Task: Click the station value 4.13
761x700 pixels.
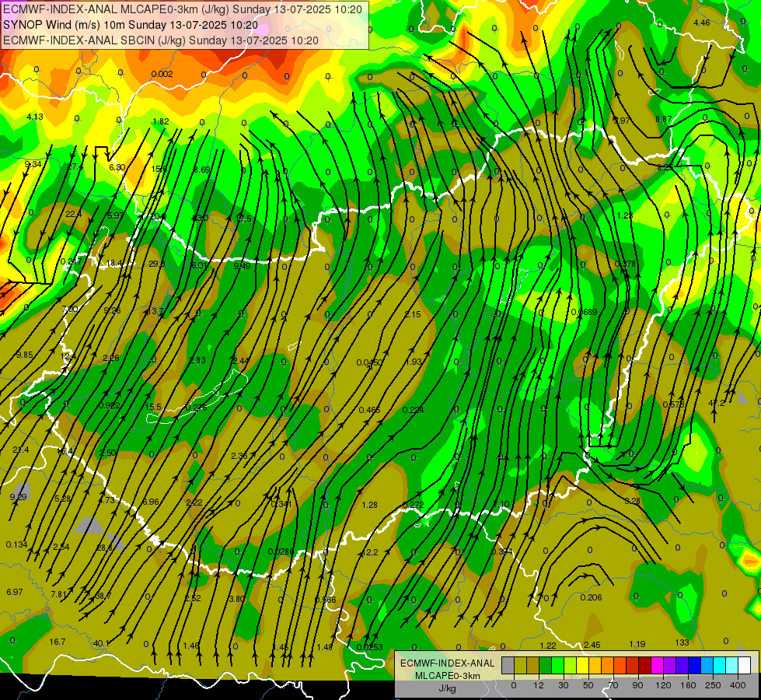Action: point(35,117)
